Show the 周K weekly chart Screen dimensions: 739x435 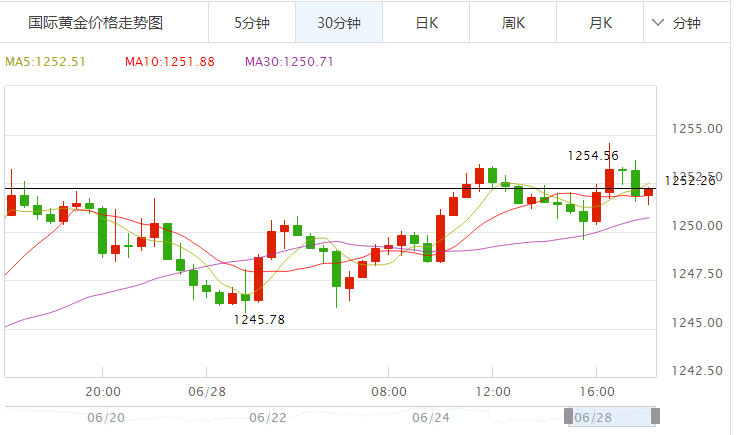tap(514, 22)
